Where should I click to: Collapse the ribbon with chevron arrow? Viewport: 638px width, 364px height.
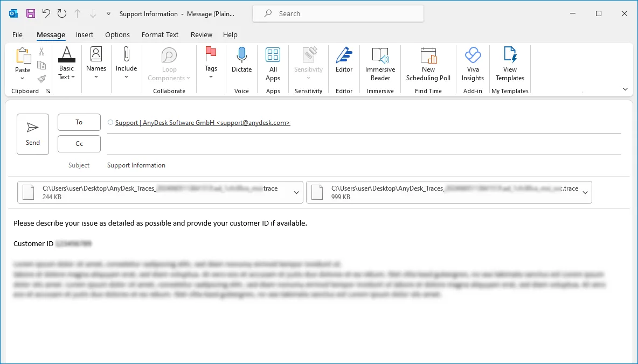click(x=625, y=89)
